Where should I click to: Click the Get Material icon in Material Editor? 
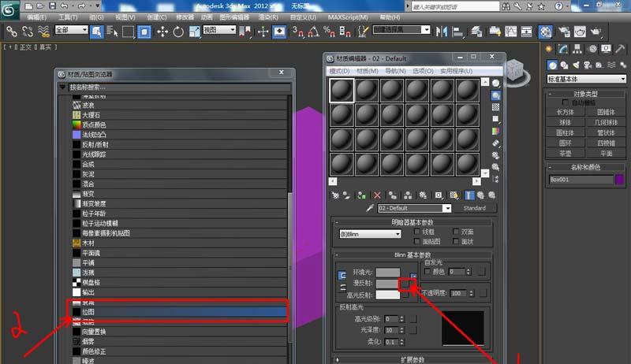click(335, 195)
